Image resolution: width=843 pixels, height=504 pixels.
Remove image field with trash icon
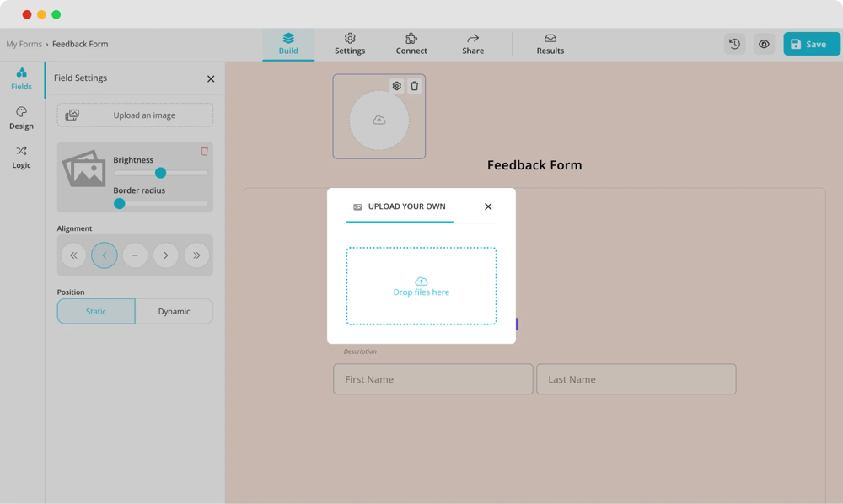pos(415,86)
